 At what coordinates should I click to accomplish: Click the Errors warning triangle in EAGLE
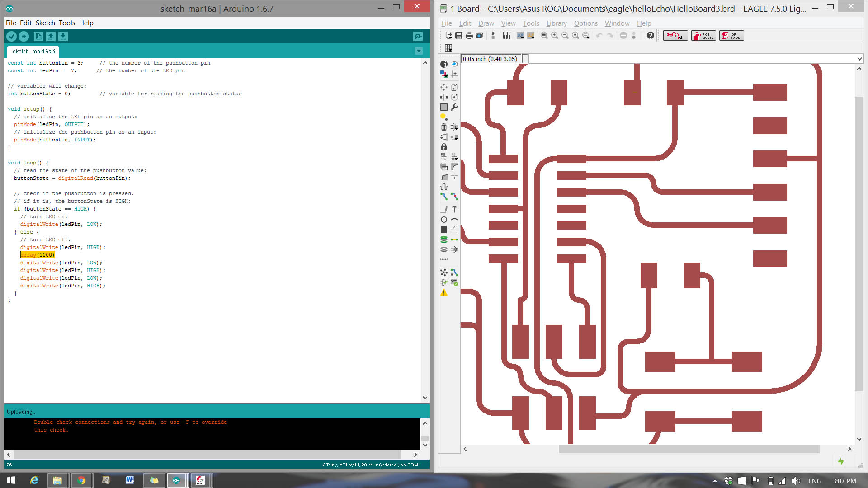tap(444, 293)
